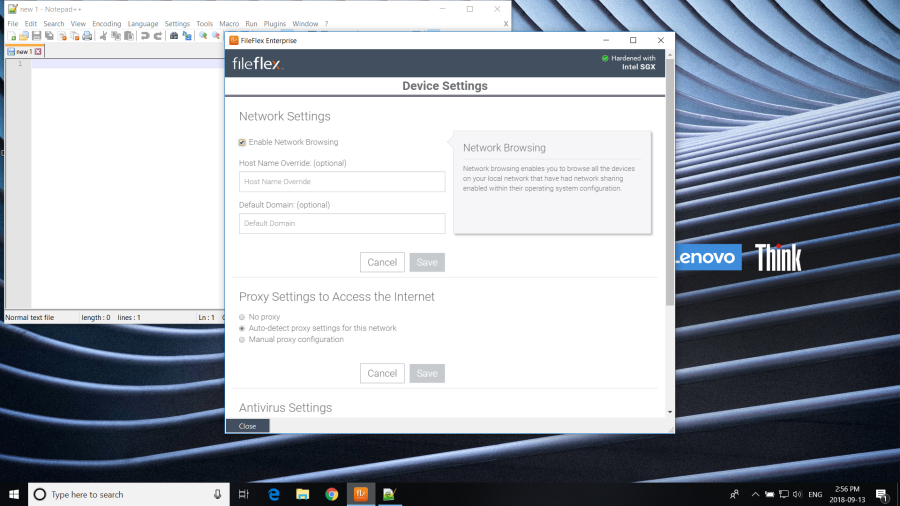Click the FileFlex taskbar icon

tap(360, 494)
